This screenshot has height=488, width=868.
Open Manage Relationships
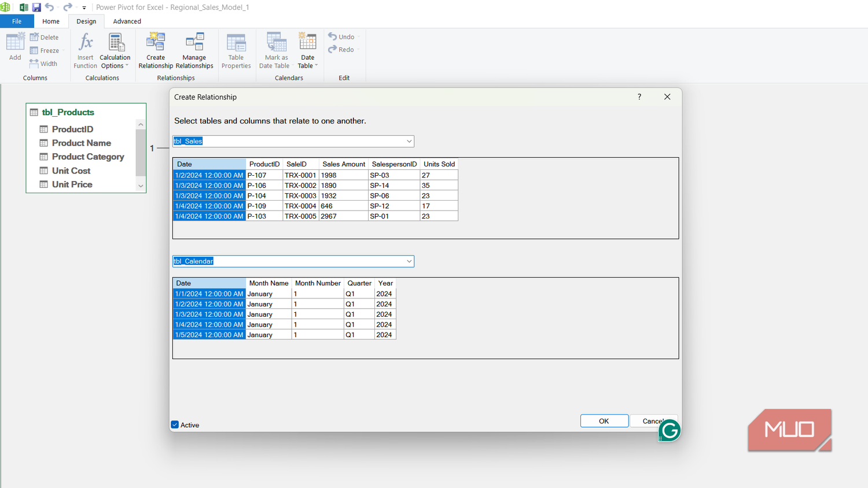[194, 51]
